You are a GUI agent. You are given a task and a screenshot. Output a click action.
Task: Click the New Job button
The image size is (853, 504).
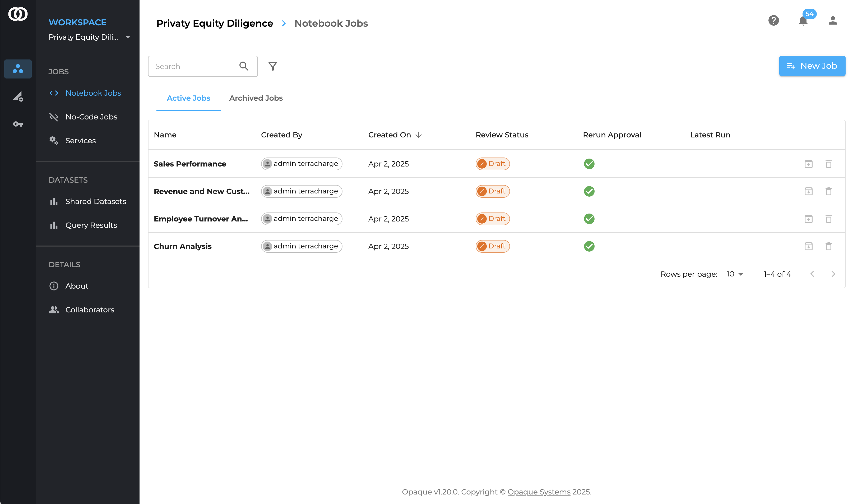(812, 66)
